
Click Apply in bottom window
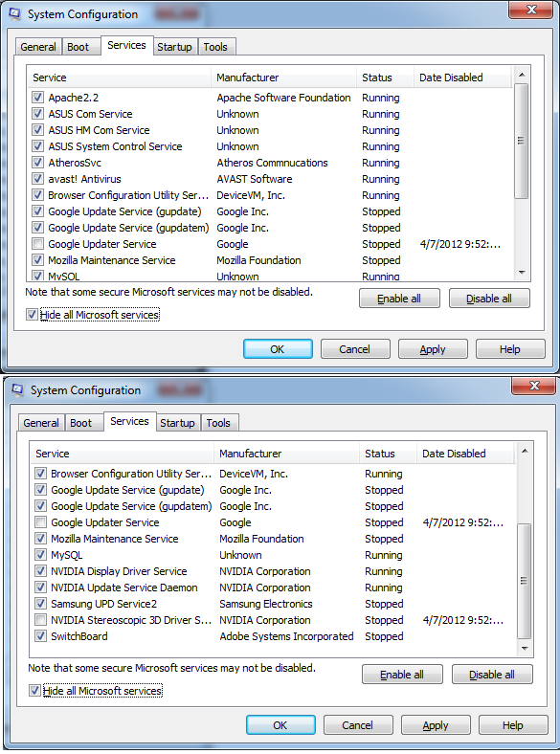(436, 725)
